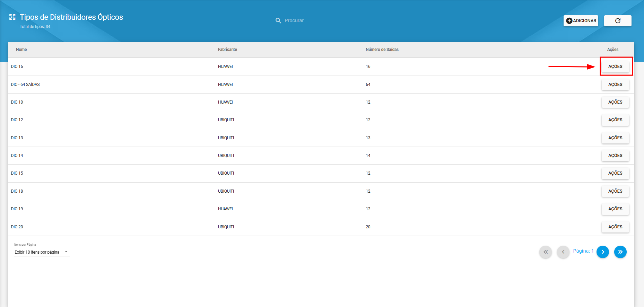This screenshot has height=307, width=644.
Task: Click output count 20 in DIO 20 row
Action: coord(368,227)
